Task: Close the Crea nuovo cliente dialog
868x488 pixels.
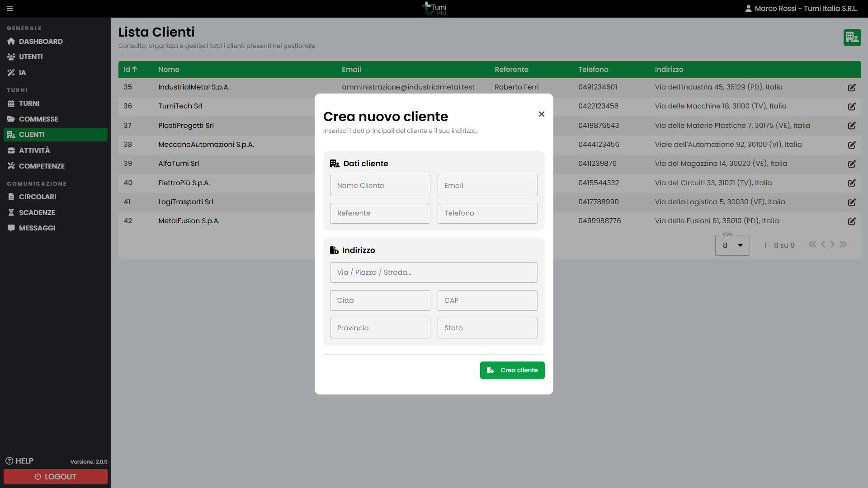Action: 542,114
